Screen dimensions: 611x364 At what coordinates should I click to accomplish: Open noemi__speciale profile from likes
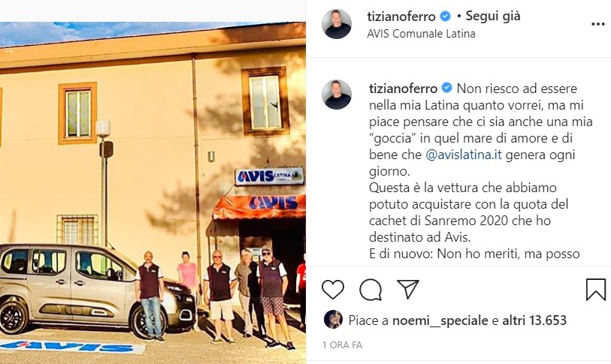click(440, 320)
